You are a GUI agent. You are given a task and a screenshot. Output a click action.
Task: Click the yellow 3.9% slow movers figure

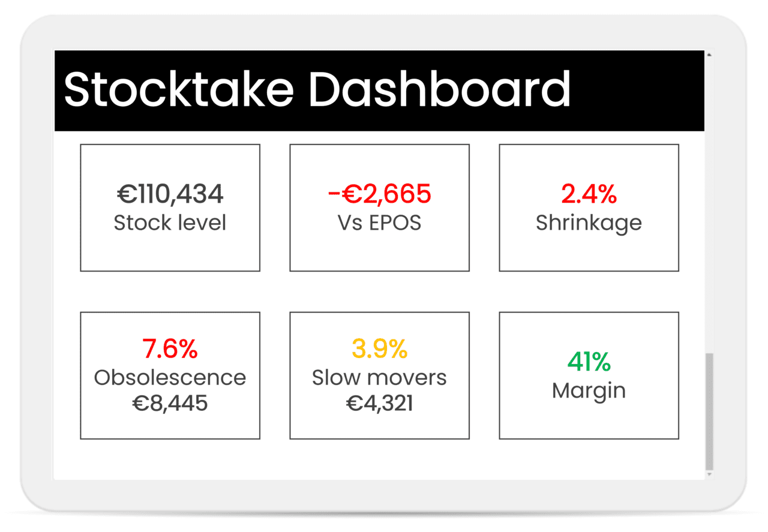click(379, 348)
